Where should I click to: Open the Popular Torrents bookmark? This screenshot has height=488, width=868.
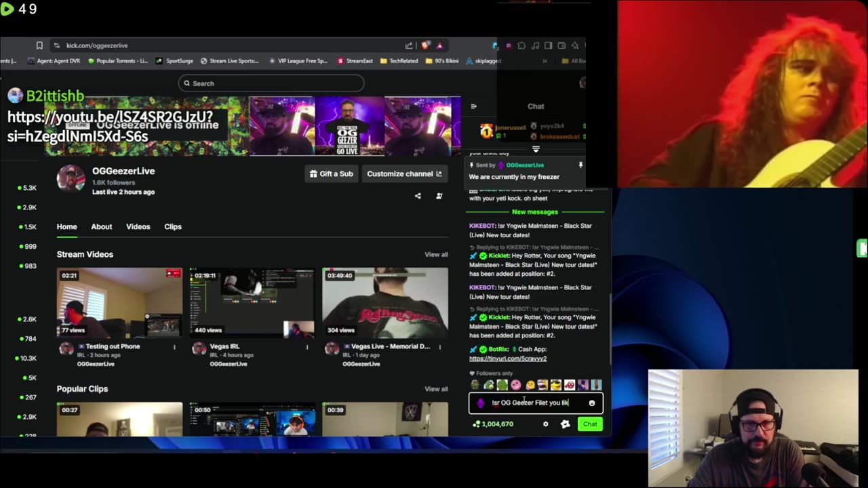tap(118, 61)
